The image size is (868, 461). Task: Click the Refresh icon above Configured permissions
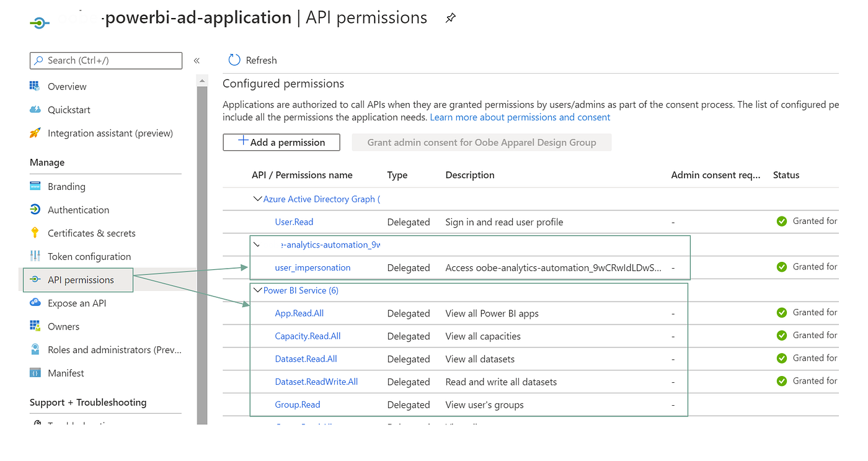pos(234,60)
